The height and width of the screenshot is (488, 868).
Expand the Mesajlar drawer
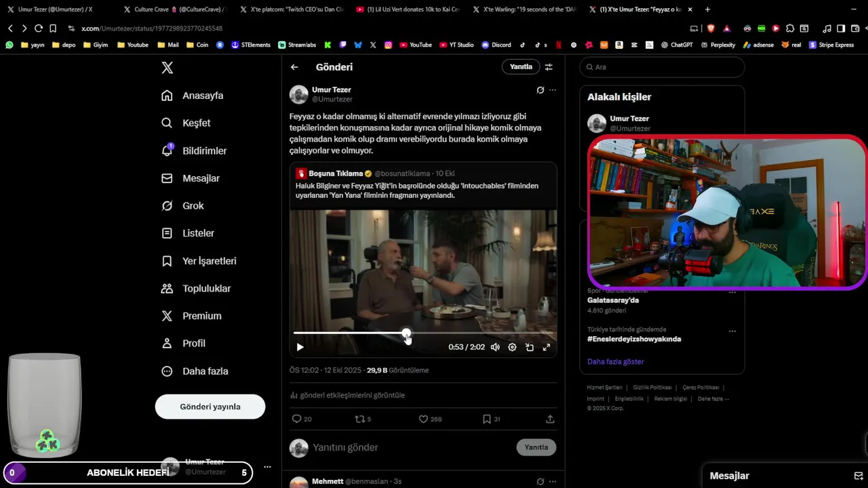click(x=730, y=476)
